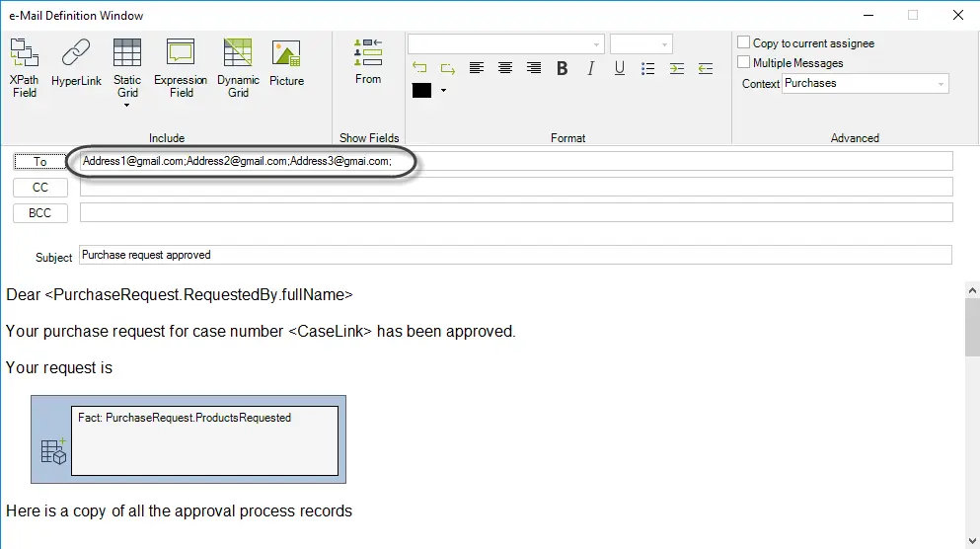Image resolution: width=980 pixels, height=549 pixels.
Task: Click 'Here is a copy' body line
Action: pyautogui.click(x=179, y=510)
